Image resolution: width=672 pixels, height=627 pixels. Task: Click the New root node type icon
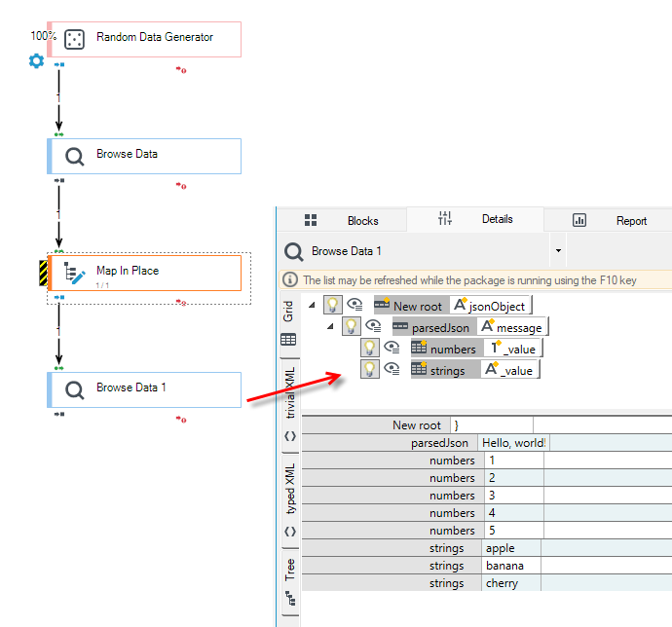point(382,304)
